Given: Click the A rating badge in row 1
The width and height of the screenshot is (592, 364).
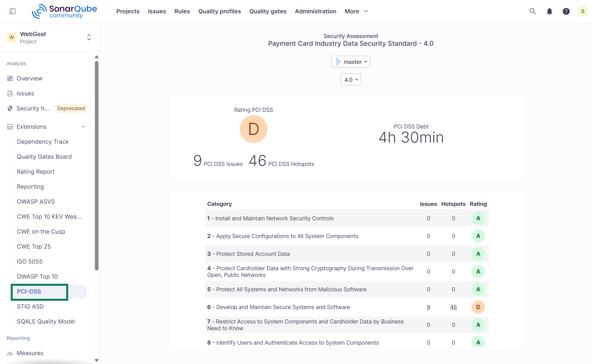Looking at the screenshot, I should tap(478, 218).
